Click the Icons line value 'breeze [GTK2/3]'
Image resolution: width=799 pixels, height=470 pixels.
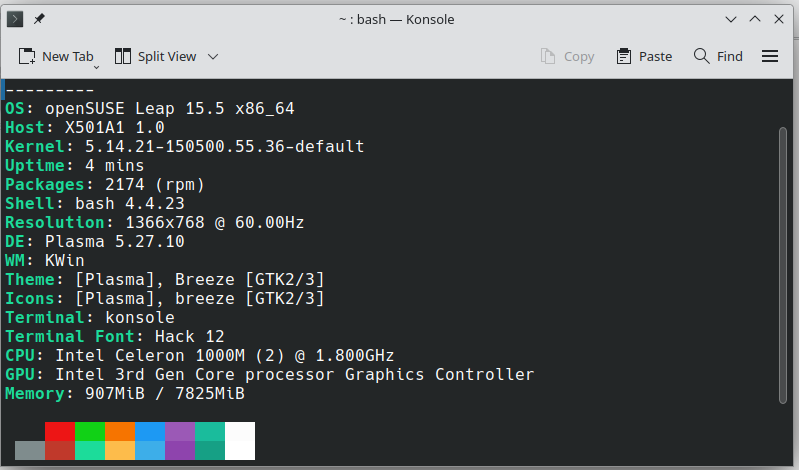[x=250, y=299]
